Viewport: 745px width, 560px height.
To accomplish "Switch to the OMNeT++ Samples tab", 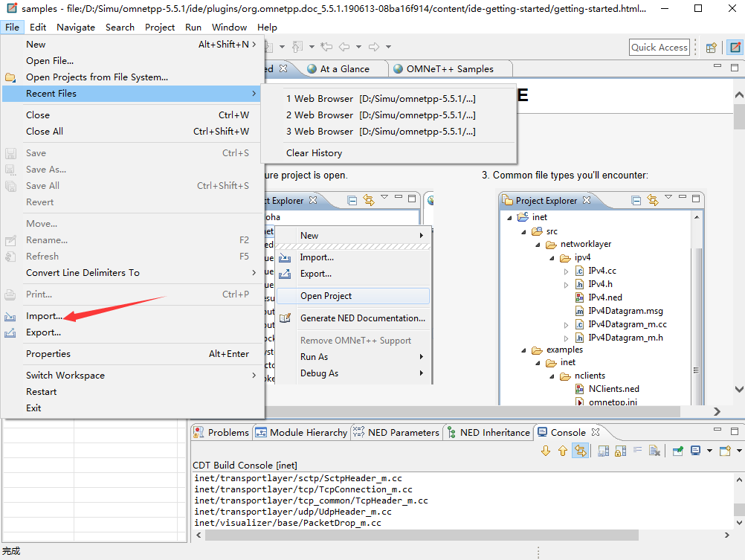I will click(450, 69).
